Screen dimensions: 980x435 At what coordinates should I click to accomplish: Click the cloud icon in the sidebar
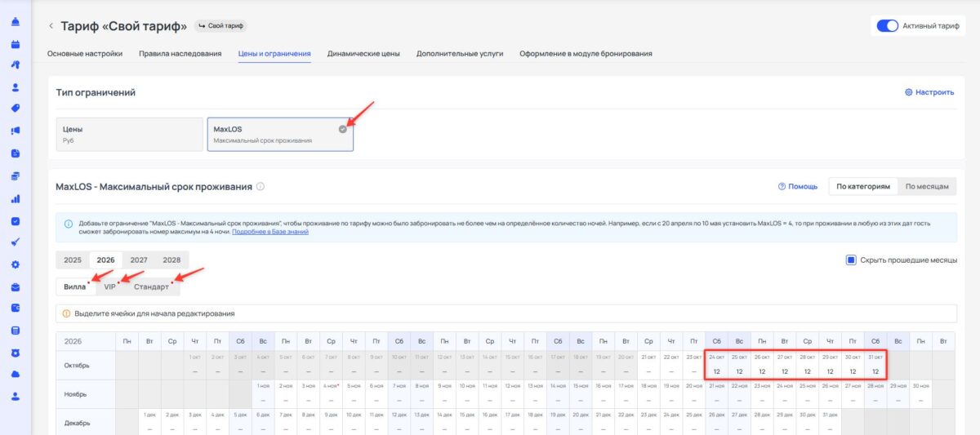pyautogui.click(x=16, y=375)
